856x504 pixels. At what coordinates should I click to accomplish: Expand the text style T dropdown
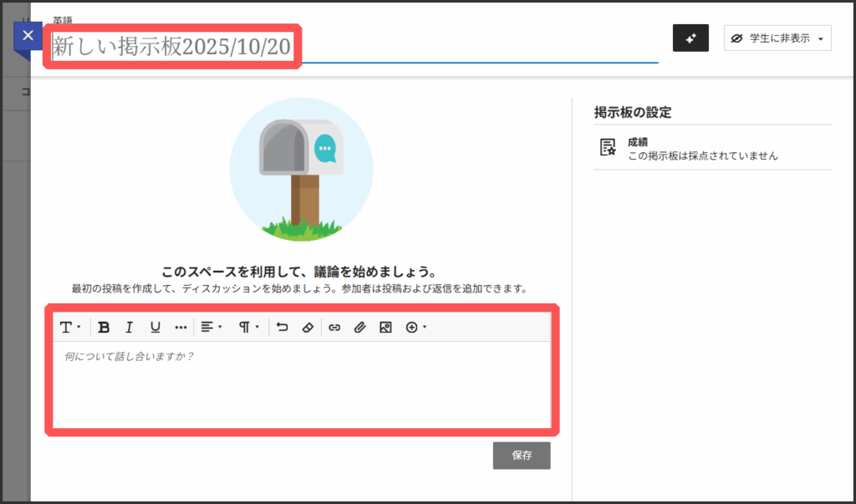tap(69, 328)
